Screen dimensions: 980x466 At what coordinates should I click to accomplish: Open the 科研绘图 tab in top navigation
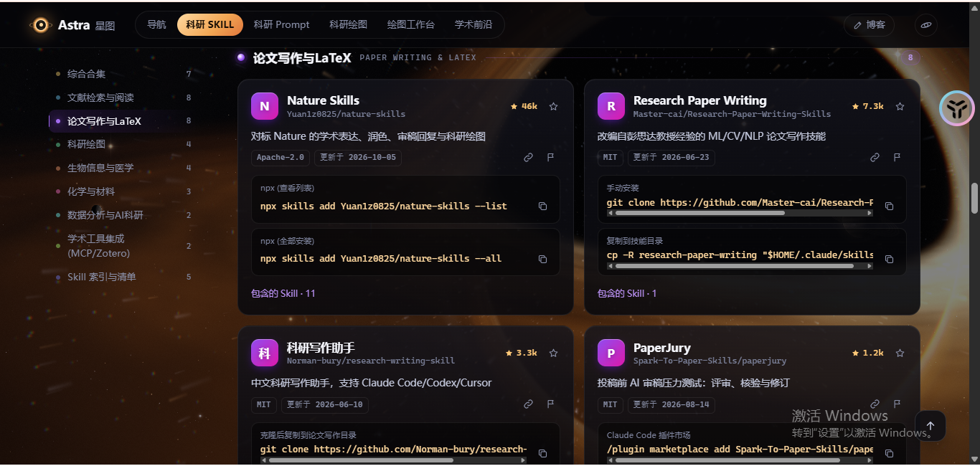[349, 24]
